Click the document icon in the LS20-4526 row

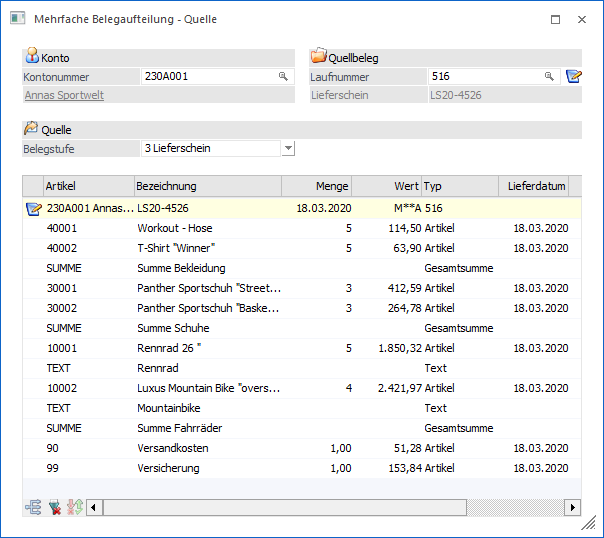(34, 208)
